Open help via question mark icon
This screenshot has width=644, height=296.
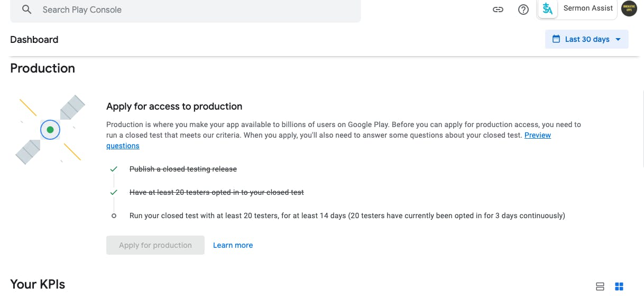point(523,10)
